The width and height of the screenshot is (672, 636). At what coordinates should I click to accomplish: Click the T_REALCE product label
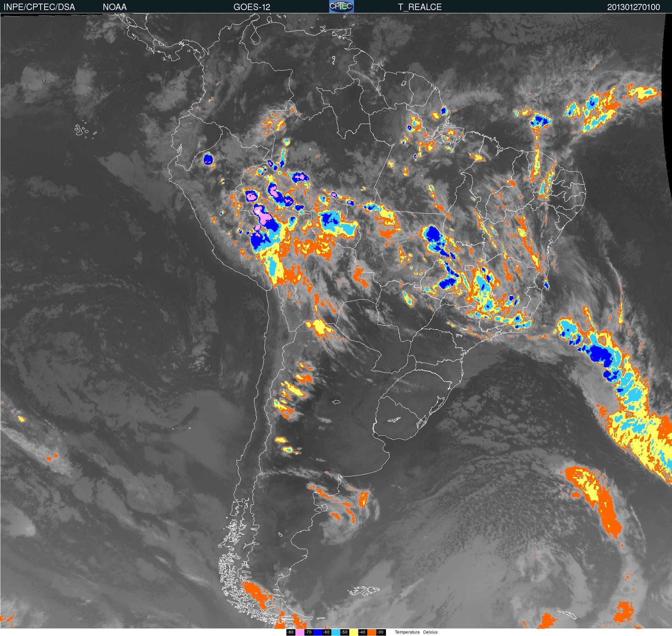[x=420, y=7]
